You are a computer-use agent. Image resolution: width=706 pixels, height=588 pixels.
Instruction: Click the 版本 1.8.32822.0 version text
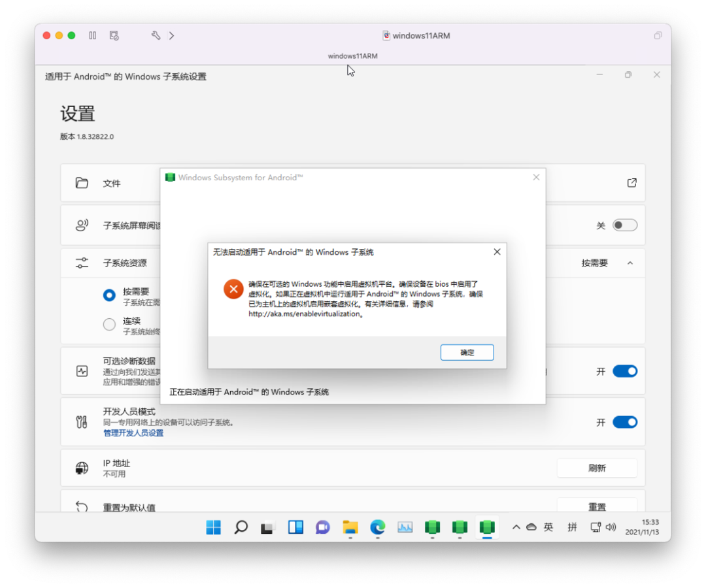point(87,137)
